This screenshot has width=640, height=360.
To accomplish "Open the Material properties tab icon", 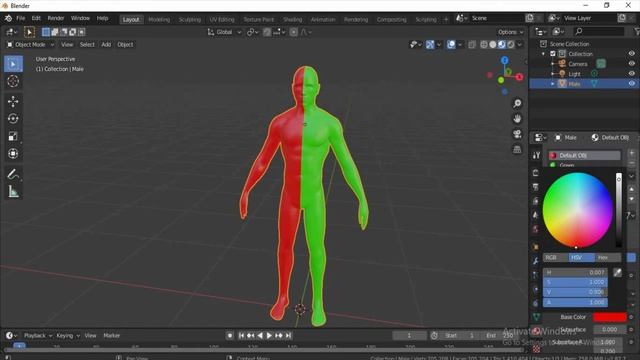I will [x=536, y=330].
